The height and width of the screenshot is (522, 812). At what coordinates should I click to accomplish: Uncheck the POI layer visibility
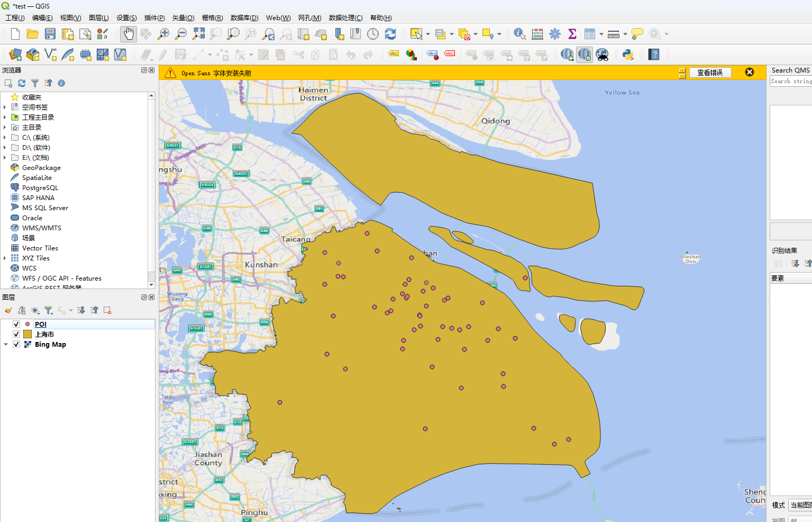[x=16, y=324]
